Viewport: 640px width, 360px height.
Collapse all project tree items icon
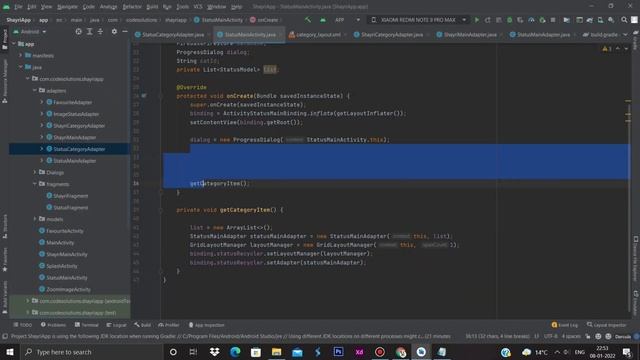point(100,31)
